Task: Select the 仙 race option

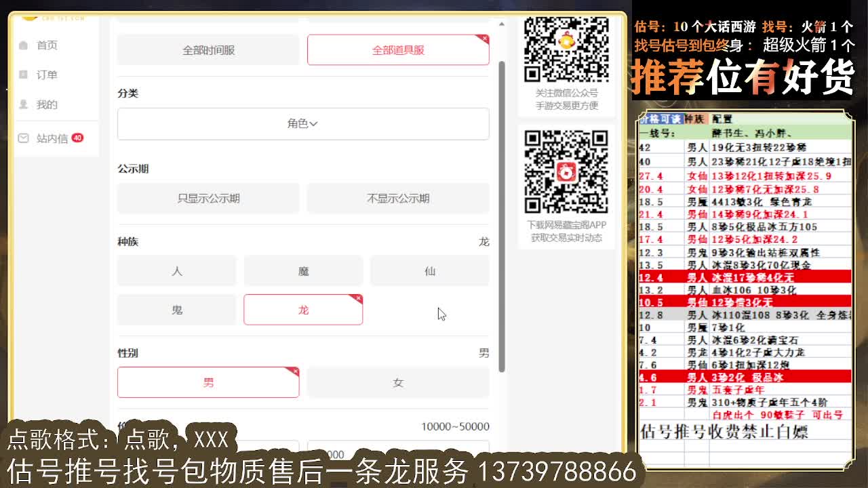Action: [429, 270]
